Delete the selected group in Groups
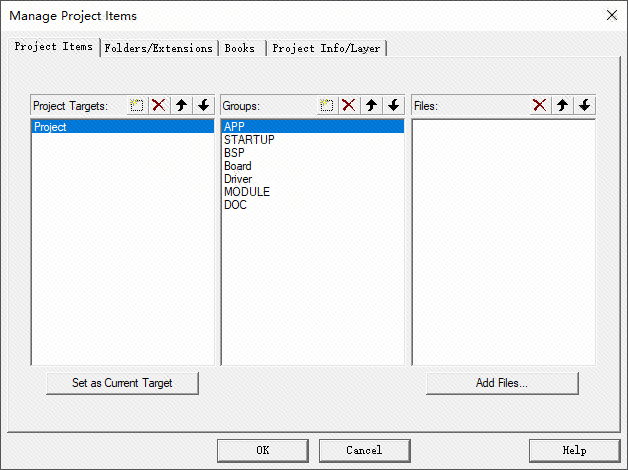Screen dimensions: 628x470 tap(348, 105)
